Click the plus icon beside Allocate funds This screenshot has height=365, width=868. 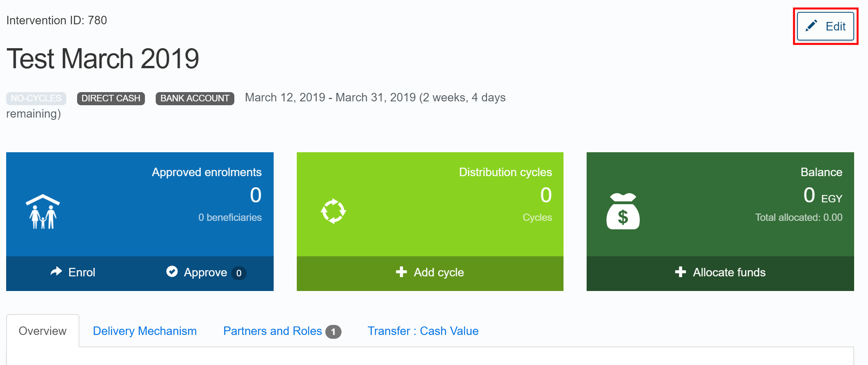click(x=680, y=272)
